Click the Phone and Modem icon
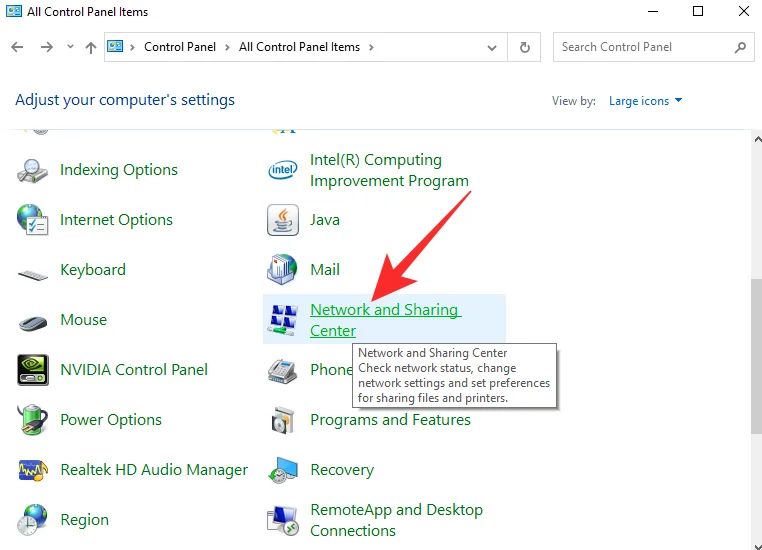Viewport: 762px width, 550px height. click(x=282, y=371)
